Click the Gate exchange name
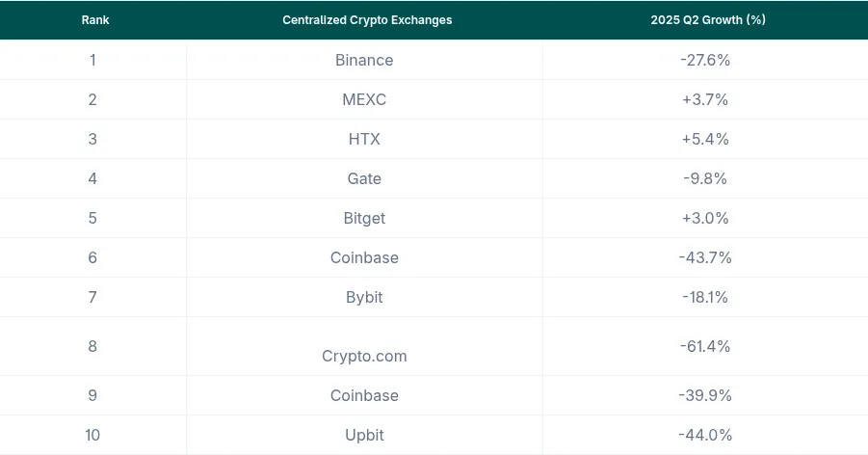This screenshot has width=868, height=455. tap(364, 178)
